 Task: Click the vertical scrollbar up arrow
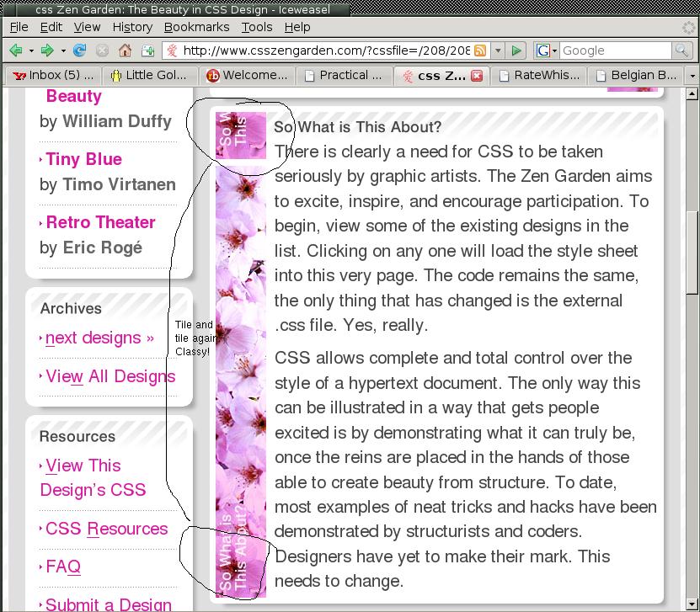[692, 93]
